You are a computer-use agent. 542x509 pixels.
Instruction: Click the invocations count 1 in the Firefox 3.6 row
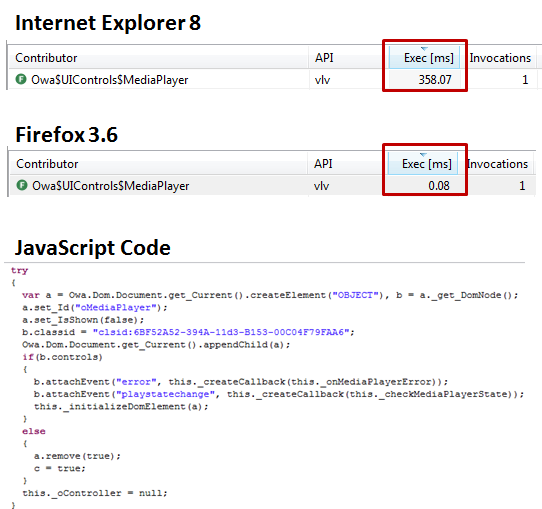tap(522, 186)
